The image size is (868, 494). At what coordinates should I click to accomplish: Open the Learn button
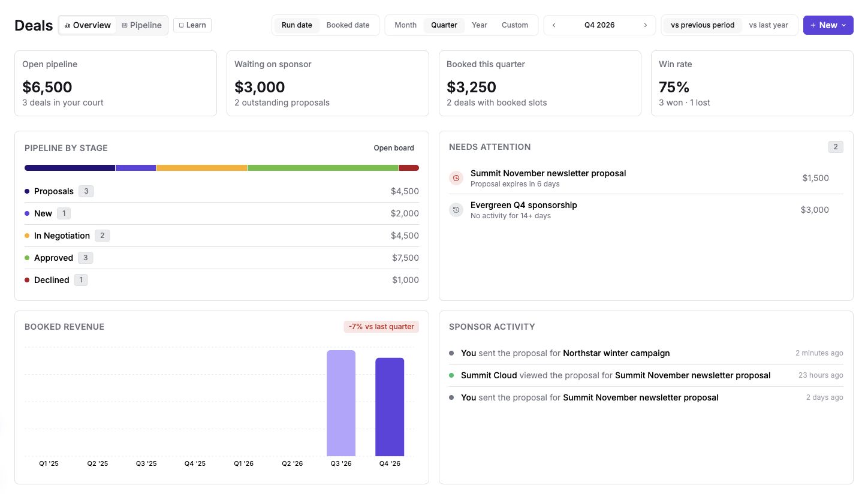coord(192,25)
